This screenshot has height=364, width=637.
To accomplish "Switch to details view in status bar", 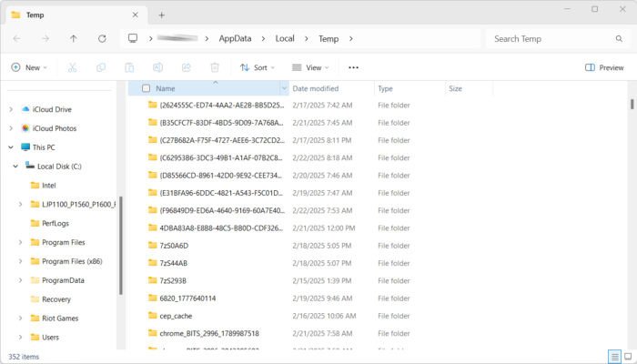I will [614, 357].
